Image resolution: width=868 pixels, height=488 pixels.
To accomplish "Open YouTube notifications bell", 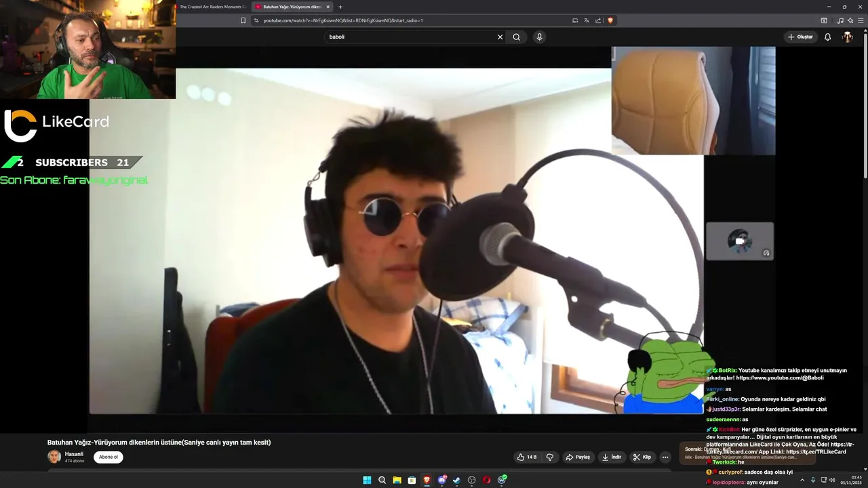I will [x=827, y=37].
